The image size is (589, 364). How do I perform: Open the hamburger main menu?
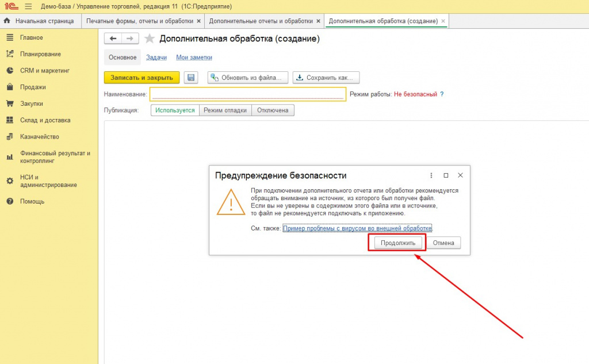(29, 6)
